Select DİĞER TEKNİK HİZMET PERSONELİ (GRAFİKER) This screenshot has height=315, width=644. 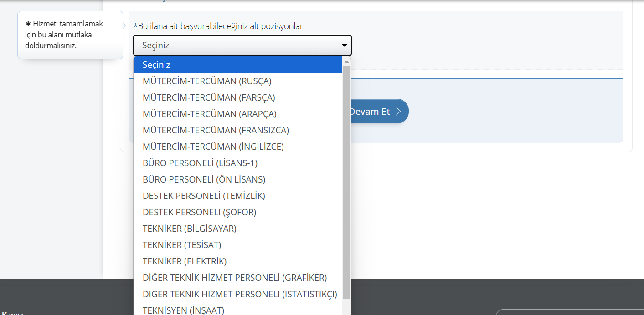pyautogui.click(x=235, y=278)
